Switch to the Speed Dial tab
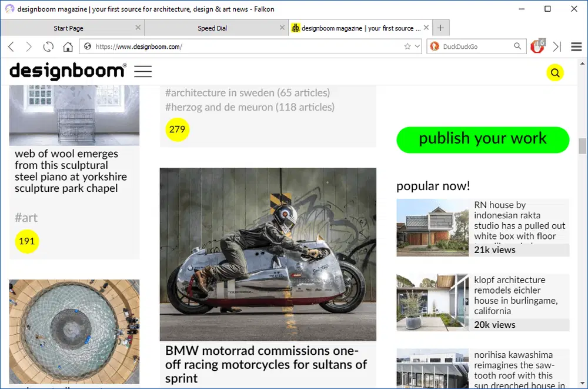Image resolution: width=588 pixels, height=389 pixels. pos(212,28)
